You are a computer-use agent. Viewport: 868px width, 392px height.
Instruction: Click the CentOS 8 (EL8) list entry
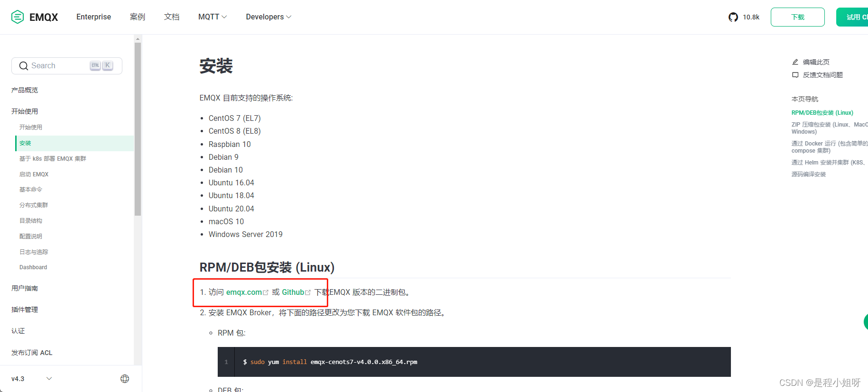pos(235,131)
